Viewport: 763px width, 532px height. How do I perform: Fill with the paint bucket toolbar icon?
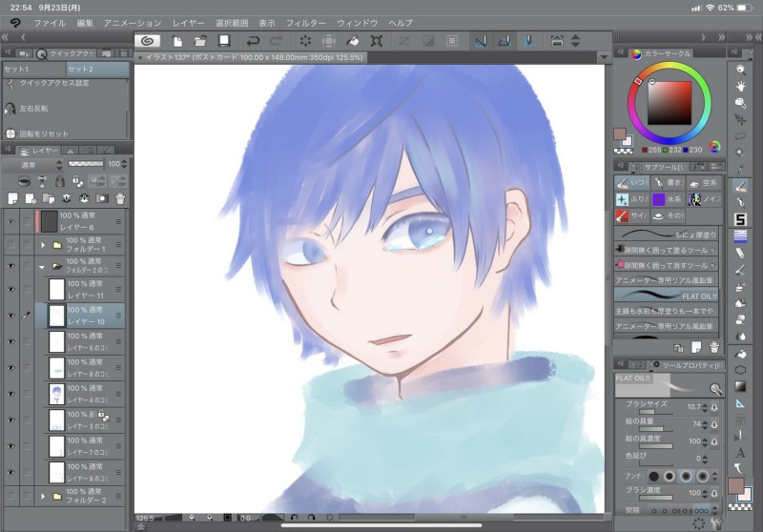(x=352, y=41)
